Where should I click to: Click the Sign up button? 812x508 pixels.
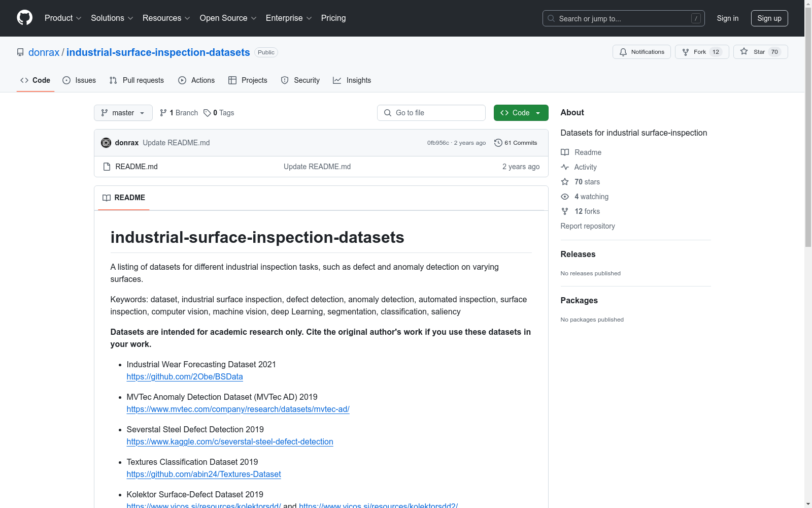click(x=769, y=18)
